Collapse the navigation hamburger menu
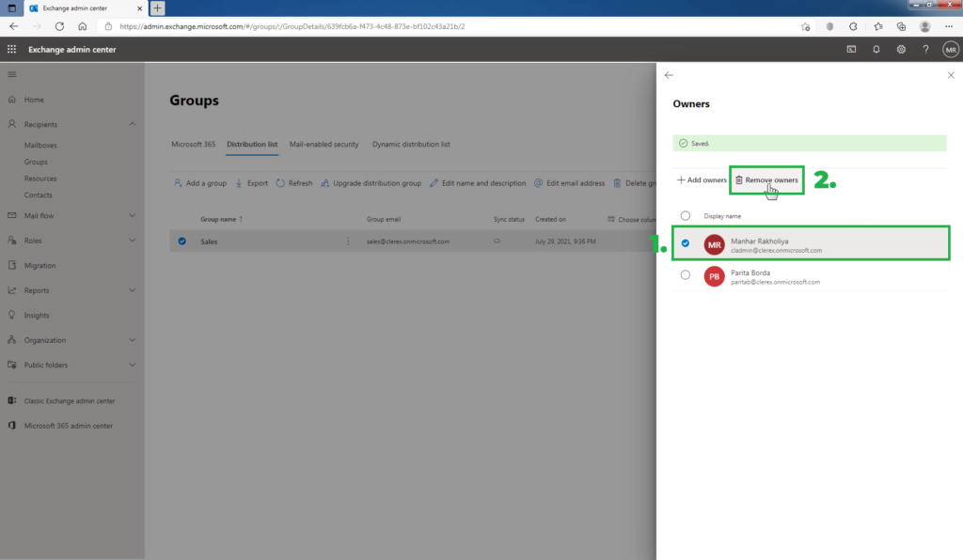The height and width of the screenshot is (560, 963). point(11,74)
